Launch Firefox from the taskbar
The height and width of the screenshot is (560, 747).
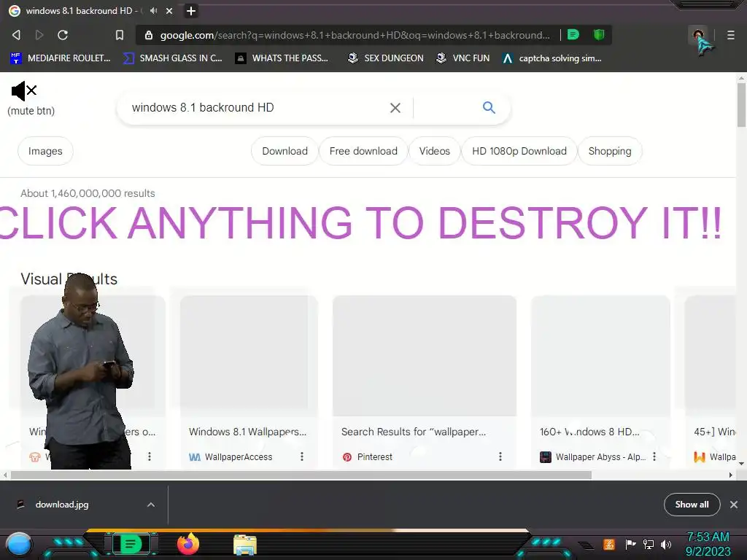[187, 544]
